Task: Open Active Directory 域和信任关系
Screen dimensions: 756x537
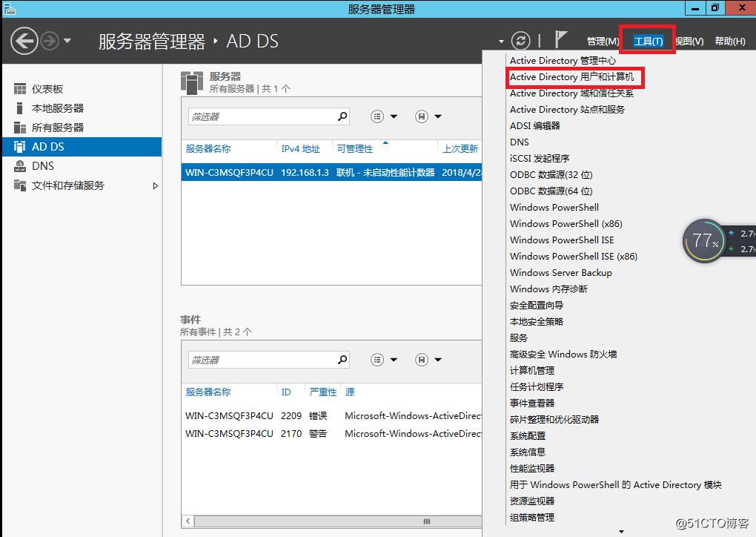Action: (572, 93)
